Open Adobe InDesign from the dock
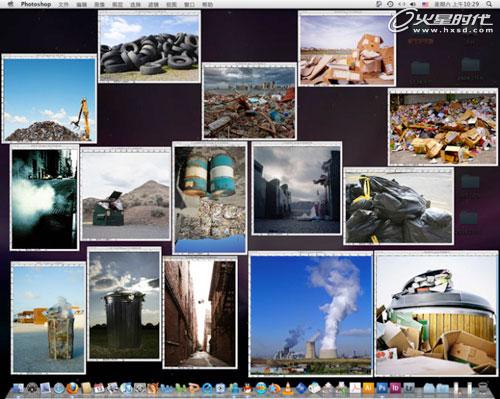The image size is (500, 399). tap(395, 388)
